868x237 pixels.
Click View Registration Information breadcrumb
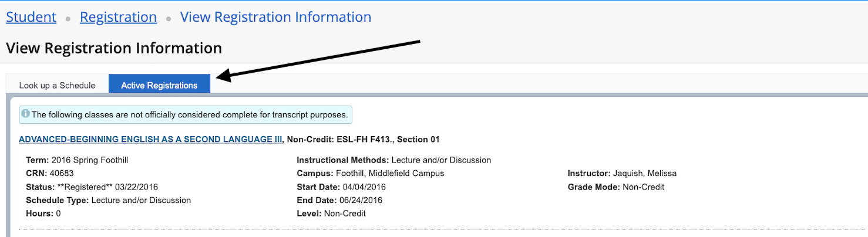tap(276, 17)
